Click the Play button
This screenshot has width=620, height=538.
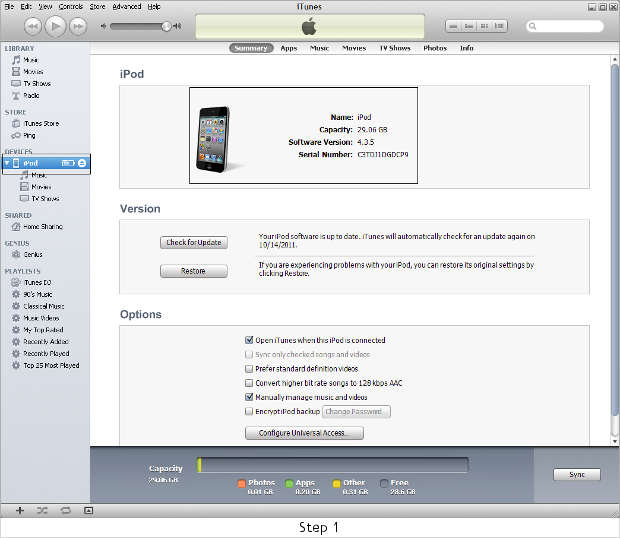coord(55,26)
